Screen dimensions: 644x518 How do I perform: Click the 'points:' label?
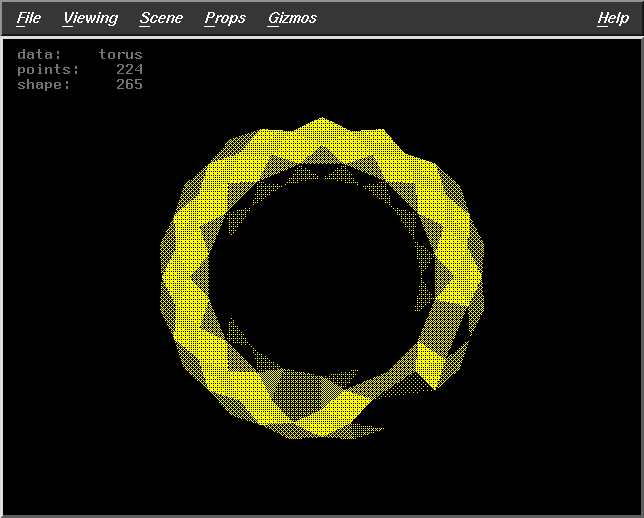48,70
